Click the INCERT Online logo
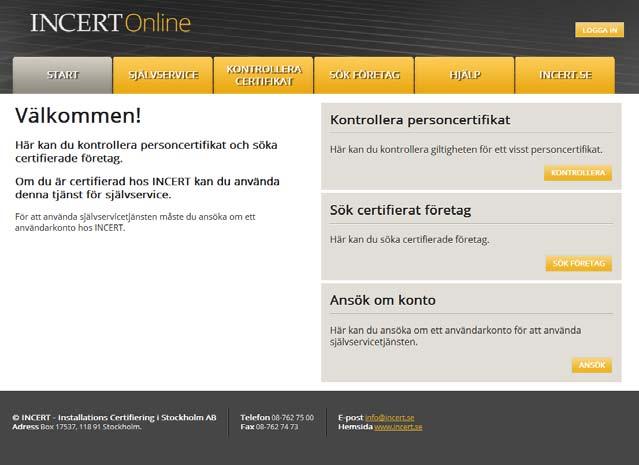 pyautogui.click(x=110, y=23)
